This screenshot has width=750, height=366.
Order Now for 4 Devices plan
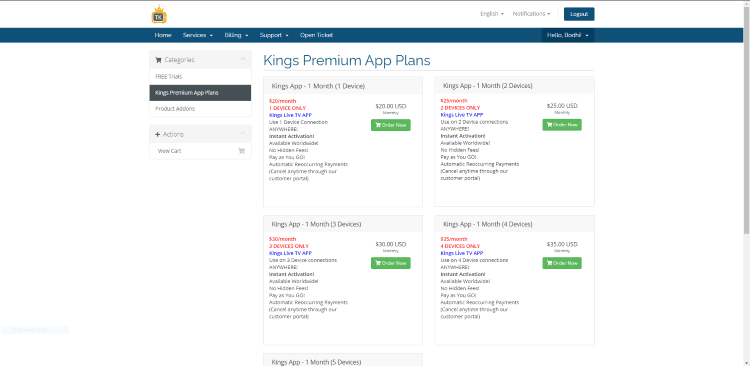(562, 263)
